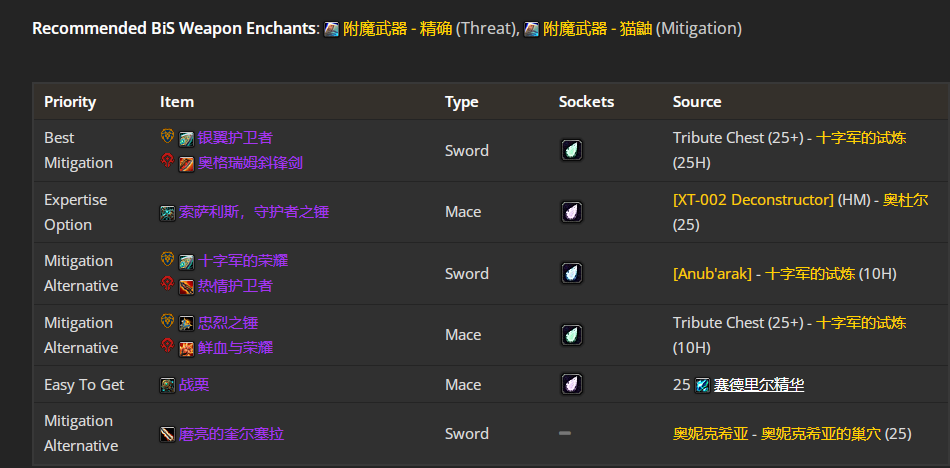Screen dimensions: 950x468
Task: Click the 磨亮的奎尔塞拉 sword icon
Action: [x=168, y=434]
